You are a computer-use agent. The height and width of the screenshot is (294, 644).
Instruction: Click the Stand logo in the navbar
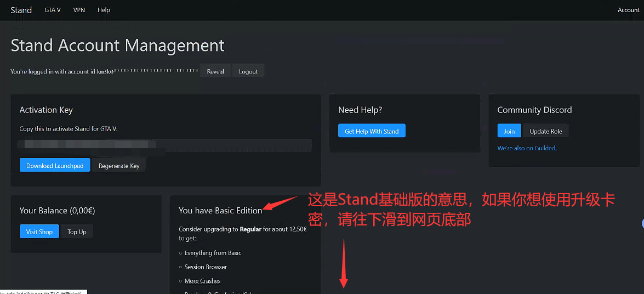click(x=21, y=10)
